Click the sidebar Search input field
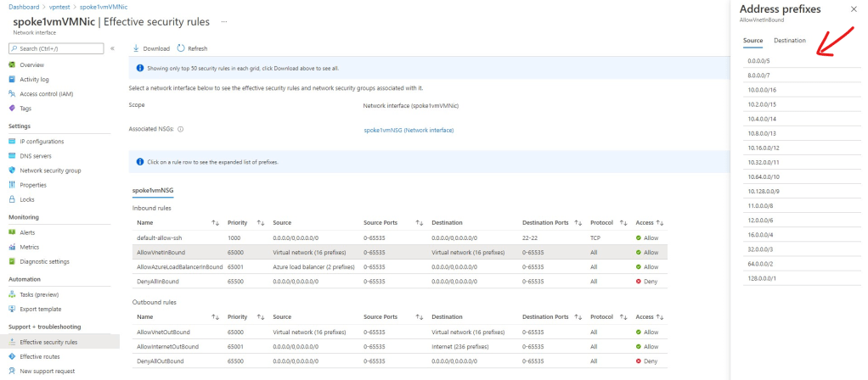The height and width of the screenshot is (380, 868). (x=59, y=48)
